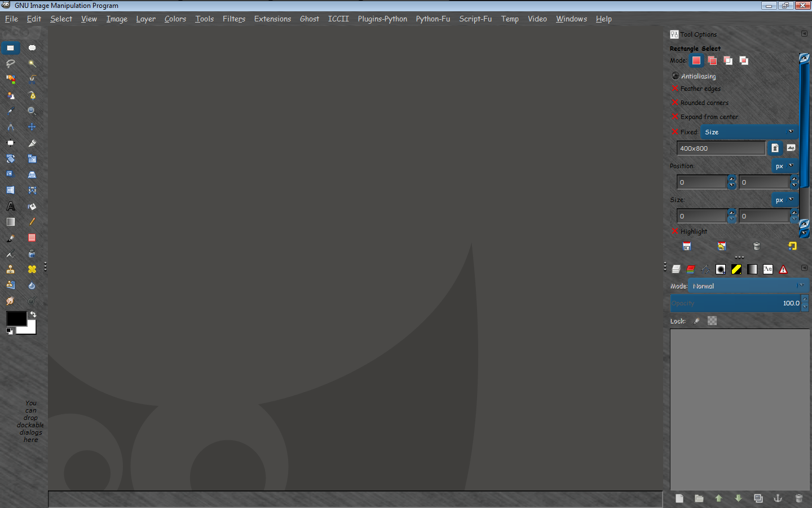Click the foreground black color swatch
This screenshot has width=812, height=508.
[x=16, y=318]
